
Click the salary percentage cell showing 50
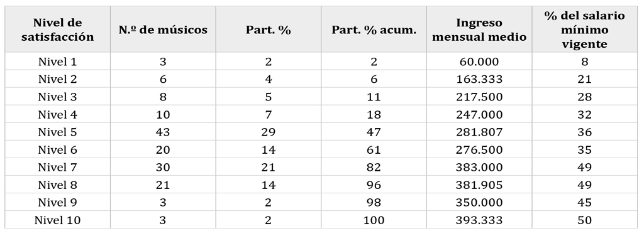585,220
